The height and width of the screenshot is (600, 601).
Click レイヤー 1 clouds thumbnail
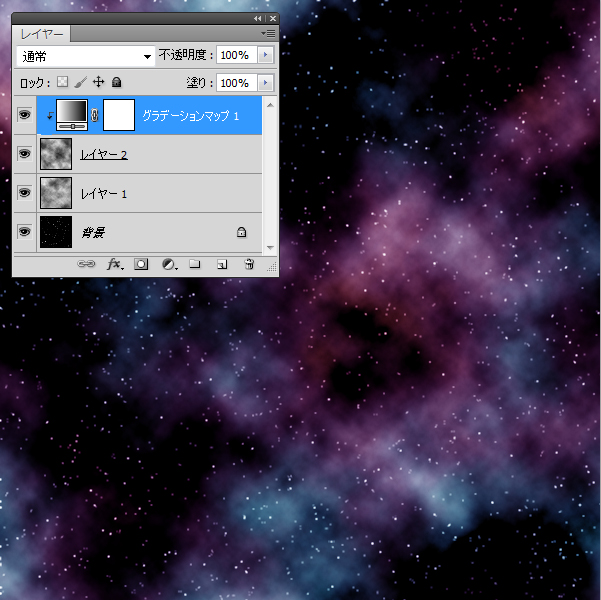pos(56,193)
